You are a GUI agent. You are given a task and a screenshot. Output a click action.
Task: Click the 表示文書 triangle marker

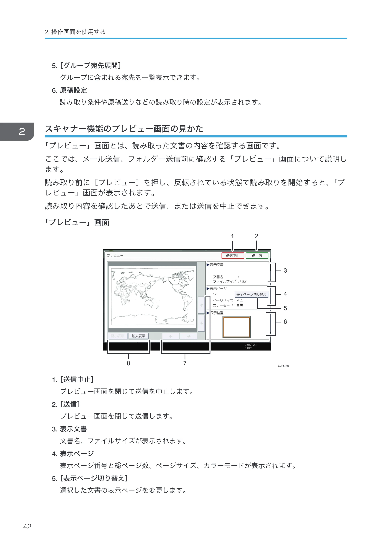click(208, 265)
